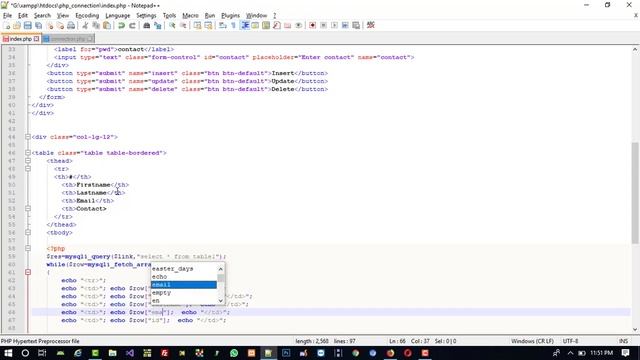640x360 pixels.
Task: Click the Stop Recording macro icon
Action: [323, 25]
